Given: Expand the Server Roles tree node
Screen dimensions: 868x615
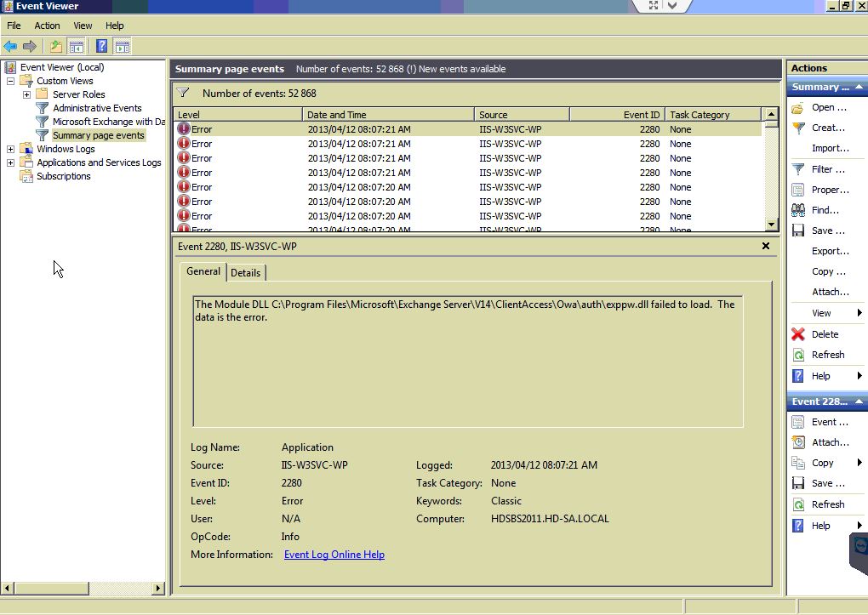Looking at the screenshot, I should [26, 94].
